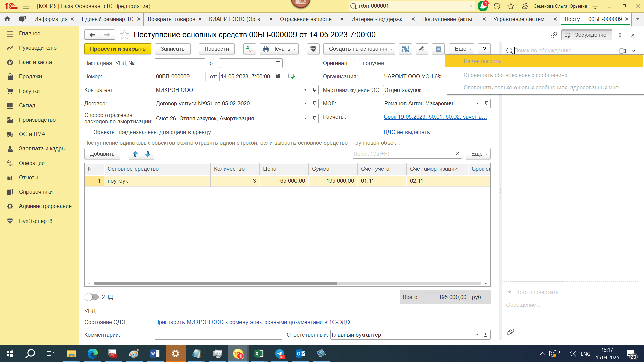The height and width of the screenshot is (362, 644).
Task: Open Контрагент МИКРОН ООО card
Action: pyautogui.click(x=314, y=90)
